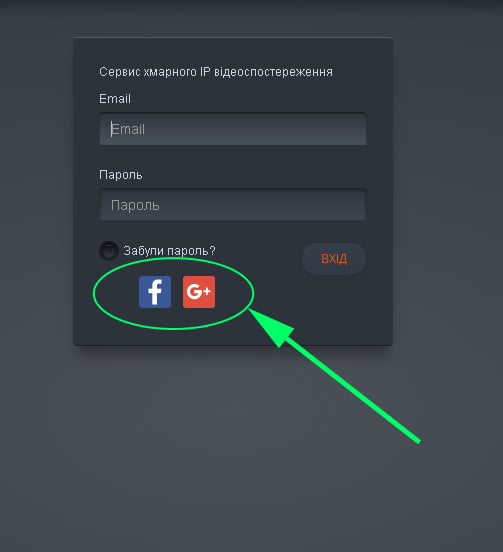Recover password via the 'Забули пароль?' text
This screenshot has width=503, height=552.
point(169,251)
